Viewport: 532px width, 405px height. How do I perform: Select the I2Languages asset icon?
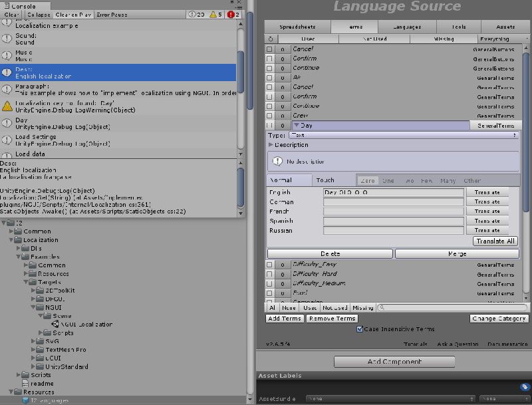tap(25, 400)
